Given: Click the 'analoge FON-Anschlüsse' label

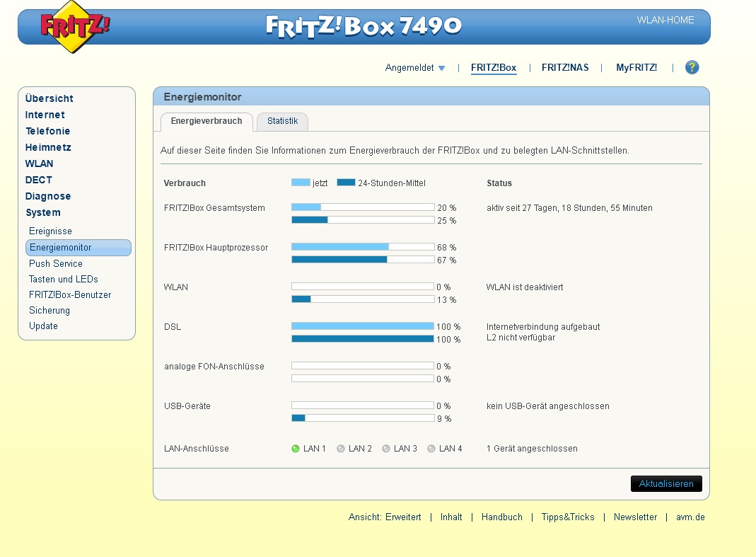Looking at the screenshot, I should 214,367.
